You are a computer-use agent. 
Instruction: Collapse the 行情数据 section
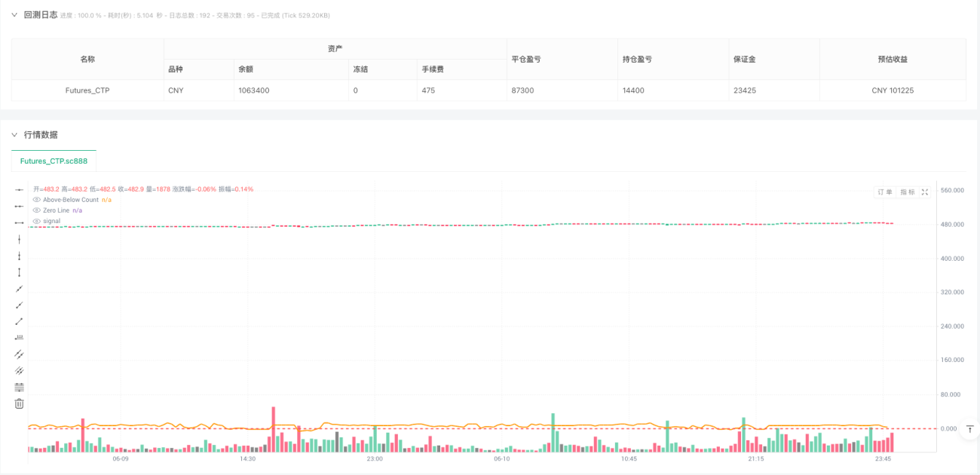pos(14,136)
